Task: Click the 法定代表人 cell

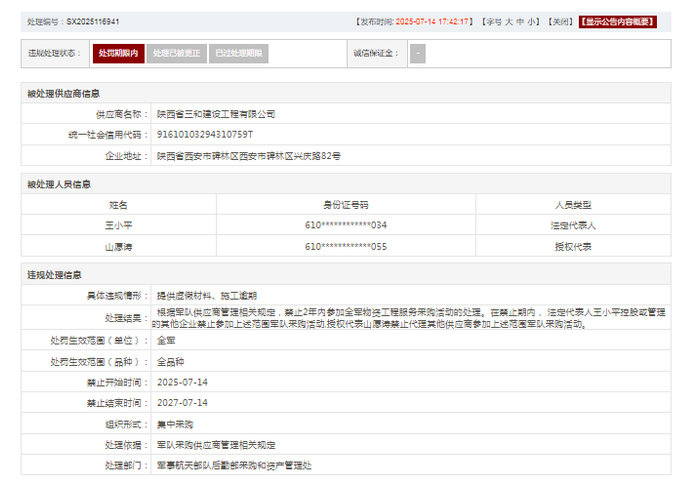Action: (x=573, y=226)
